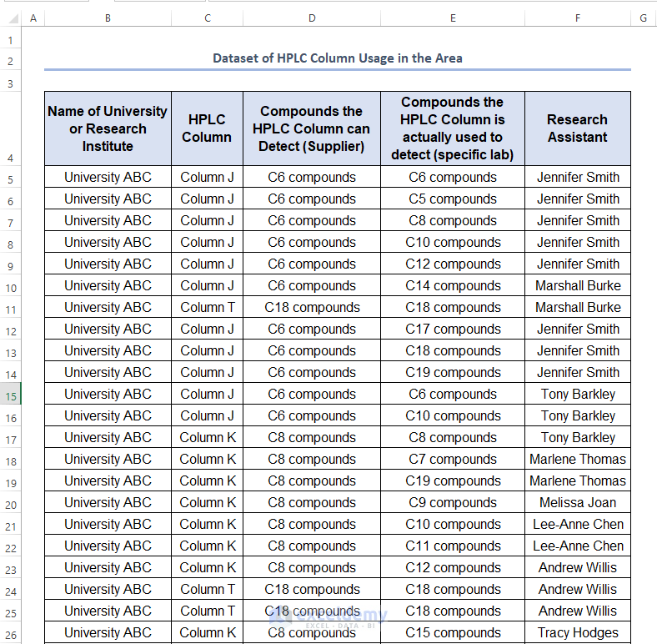Screen dimensions: 657x644
Task: Select column D header
Action: [312, 18]
